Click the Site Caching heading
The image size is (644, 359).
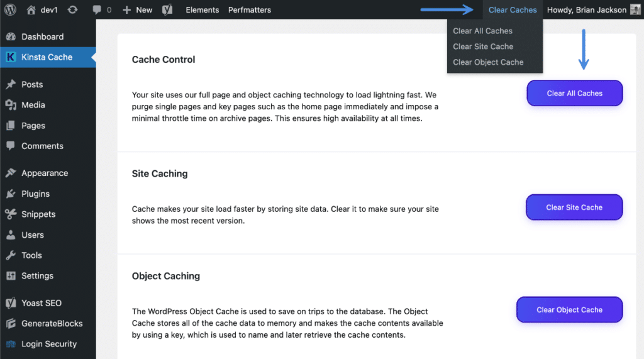pos(159,174)
